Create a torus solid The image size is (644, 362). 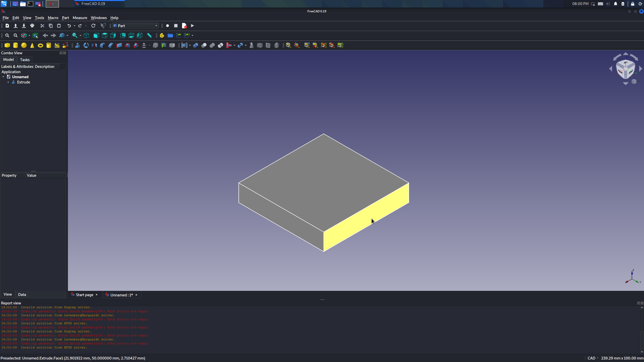[41, 45]
